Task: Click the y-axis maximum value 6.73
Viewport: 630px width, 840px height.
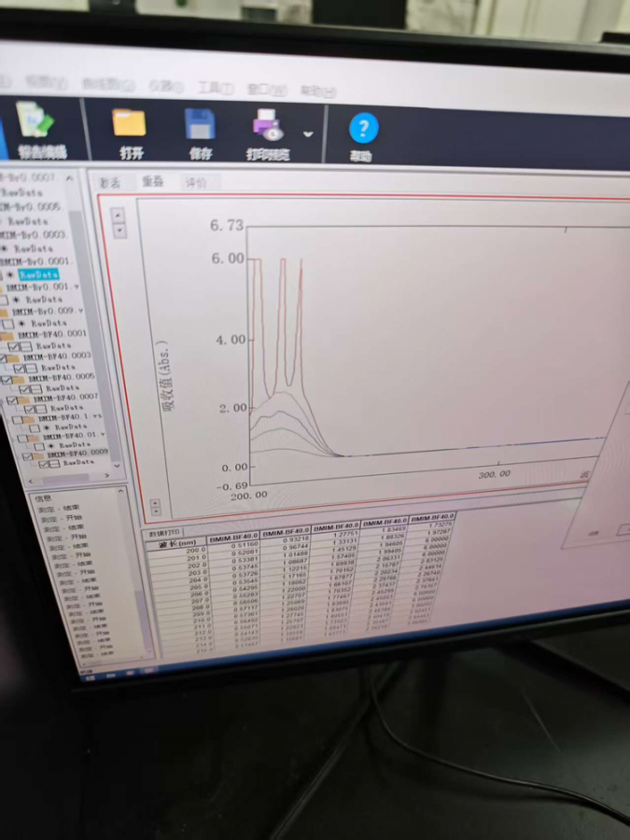Action: (227, 226)
